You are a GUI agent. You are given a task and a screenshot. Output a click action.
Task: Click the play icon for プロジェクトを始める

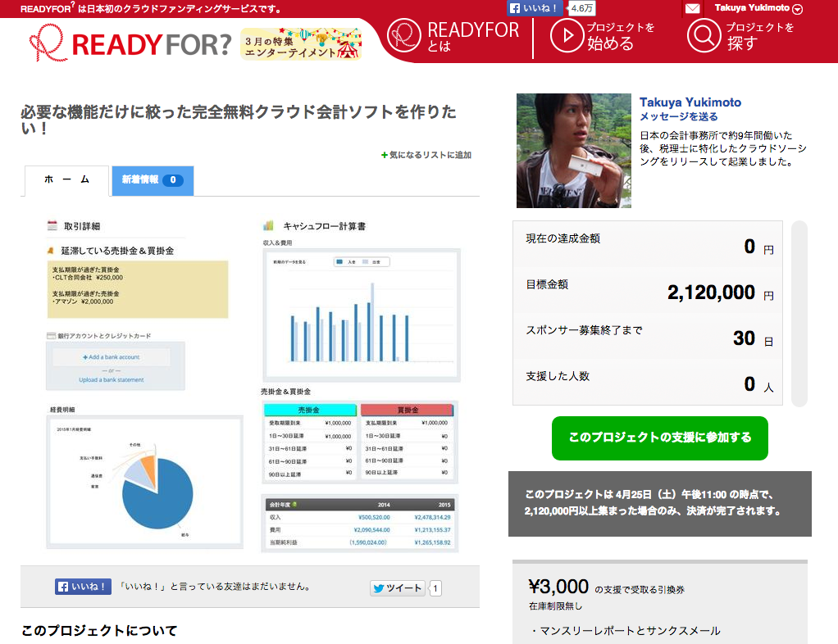pos(565,37)
